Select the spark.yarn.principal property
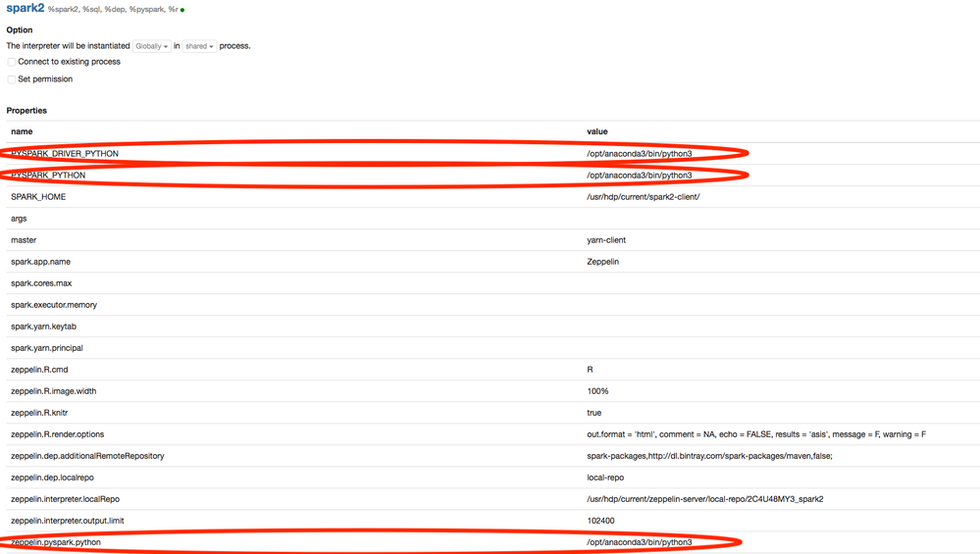The image size is (980, 554). 47,348
